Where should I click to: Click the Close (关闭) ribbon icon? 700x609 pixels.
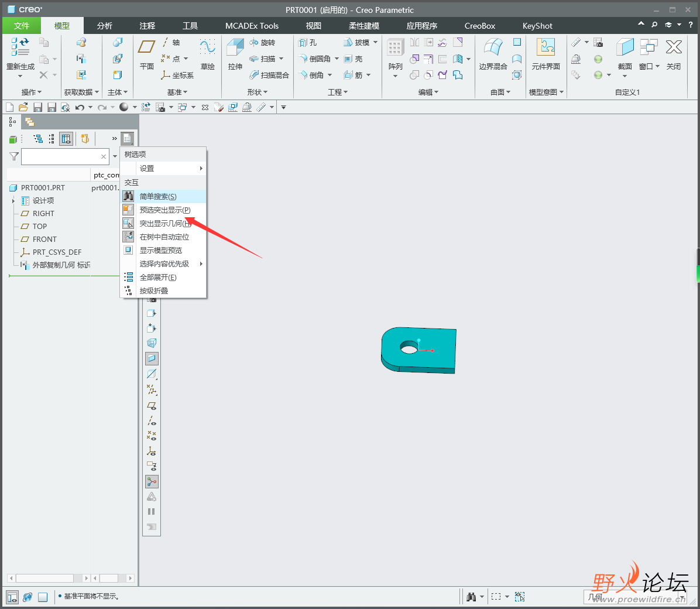click(x=674, y=47)
